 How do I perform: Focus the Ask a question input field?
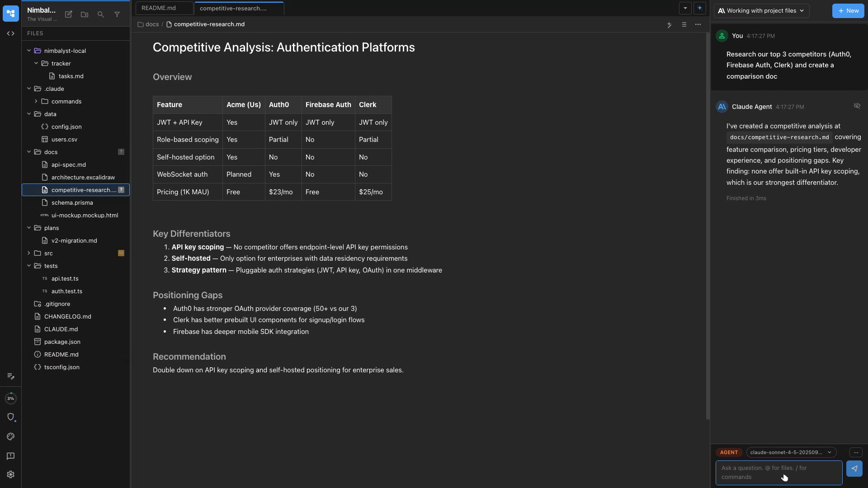(778, 473)
